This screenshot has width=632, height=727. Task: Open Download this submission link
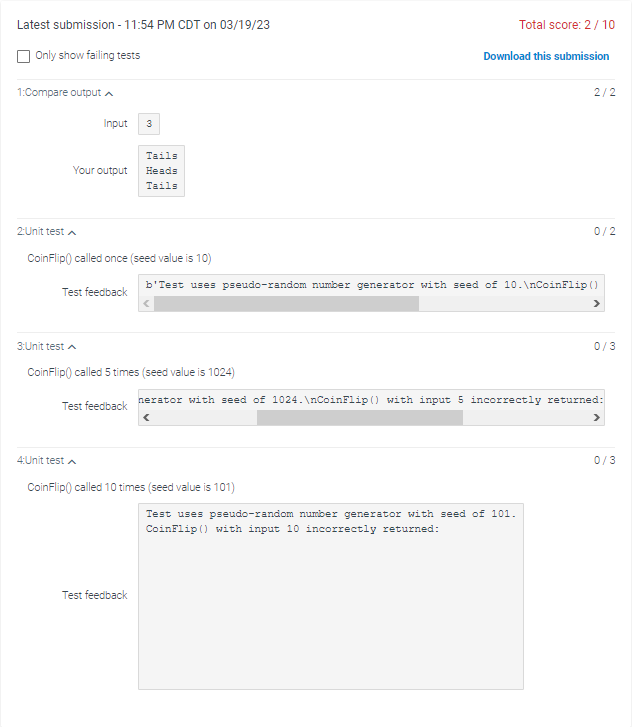click(546, 56)
